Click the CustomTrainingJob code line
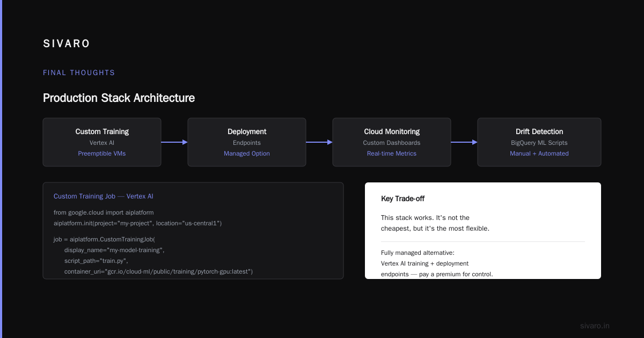 click(104, 239)
